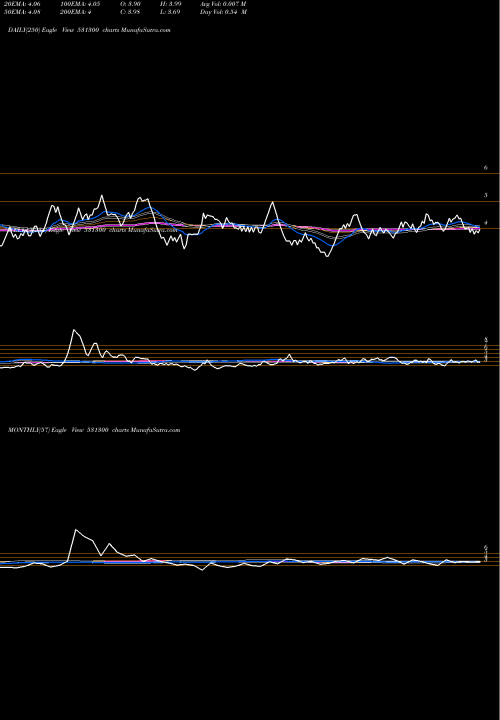Image resolution: width=500 pixels, height=720 pixels.
Task: Select the 200EMA value in the header
Action: tap(77, 12)
